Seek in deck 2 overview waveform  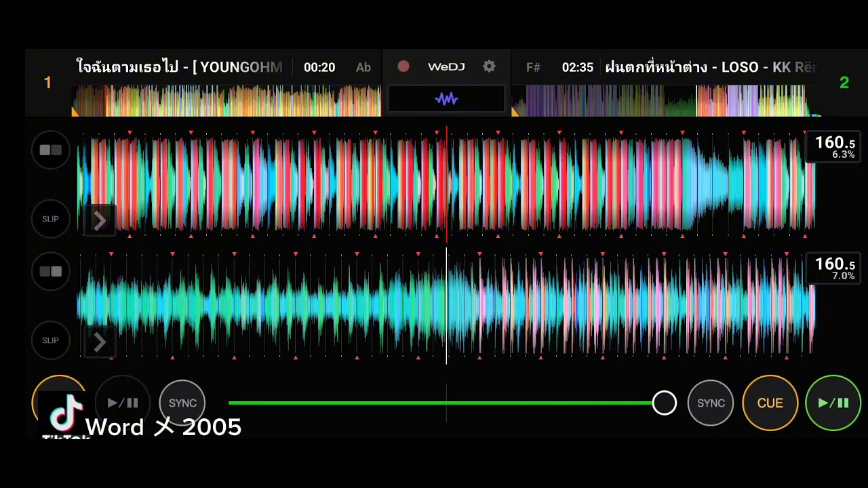[666, 100]
